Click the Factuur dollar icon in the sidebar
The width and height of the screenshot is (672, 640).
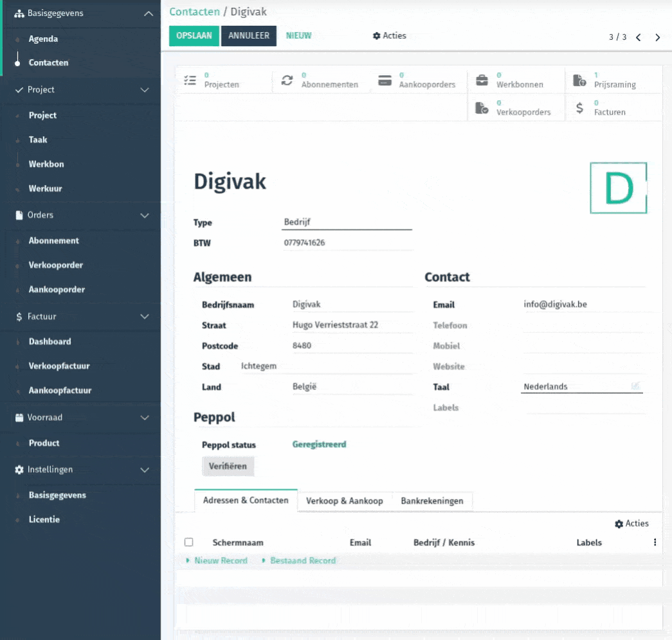tap(19, 317)
